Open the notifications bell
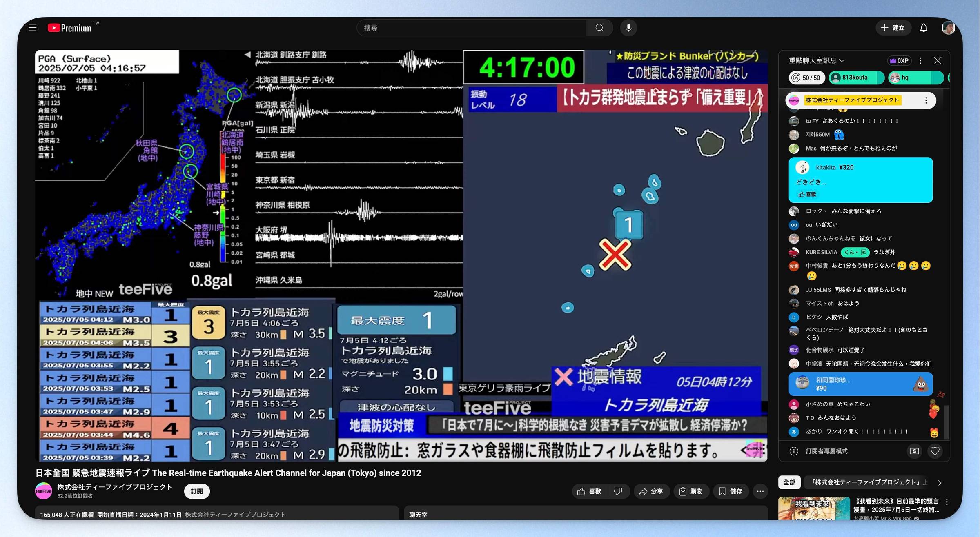Screen dimensions: 980x537 [x=923, y=28]
